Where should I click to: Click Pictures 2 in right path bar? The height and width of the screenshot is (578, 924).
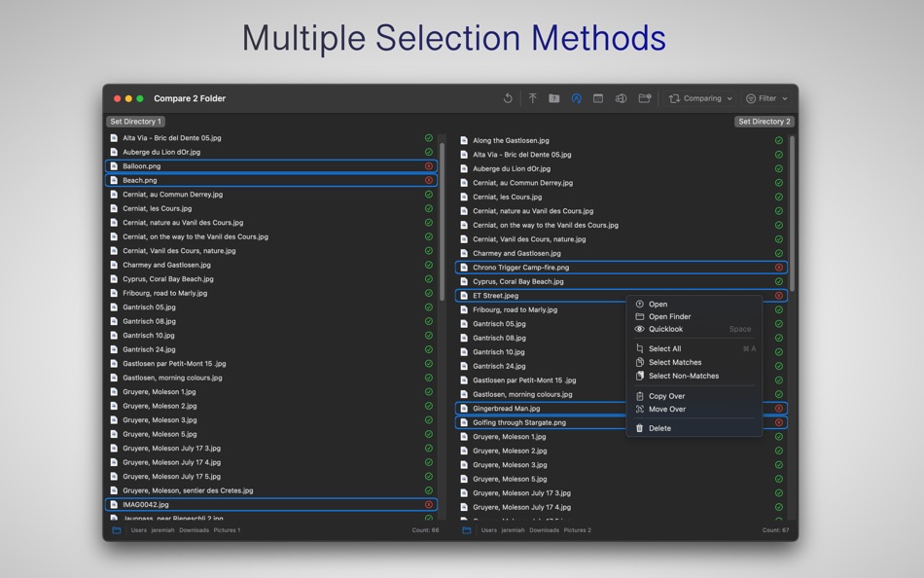[577, 530]
